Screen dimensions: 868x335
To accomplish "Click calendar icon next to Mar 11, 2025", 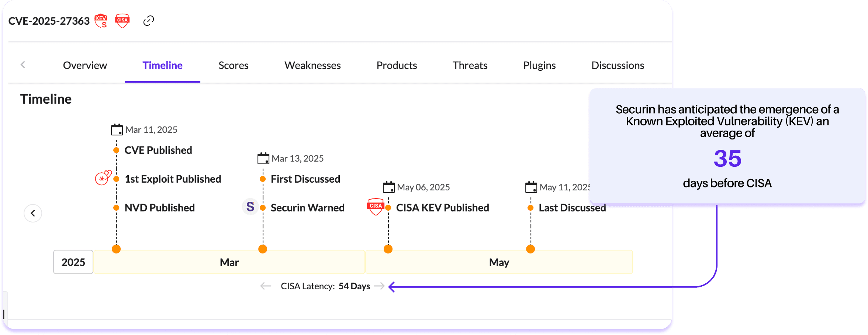I will [x=117, y=130].
